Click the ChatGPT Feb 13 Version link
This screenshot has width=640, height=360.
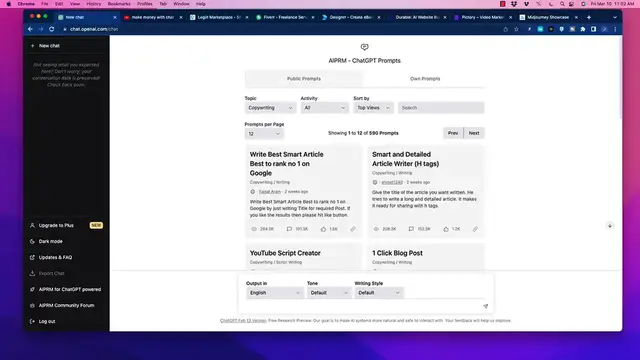pos(243,320)
